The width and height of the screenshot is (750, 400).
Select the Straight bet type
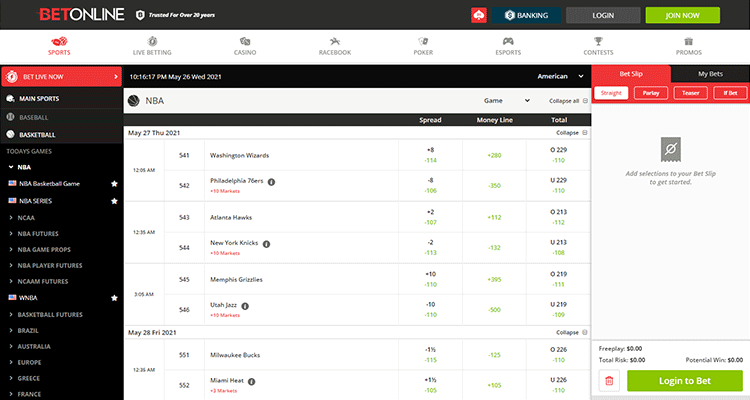tap(611, 93)
